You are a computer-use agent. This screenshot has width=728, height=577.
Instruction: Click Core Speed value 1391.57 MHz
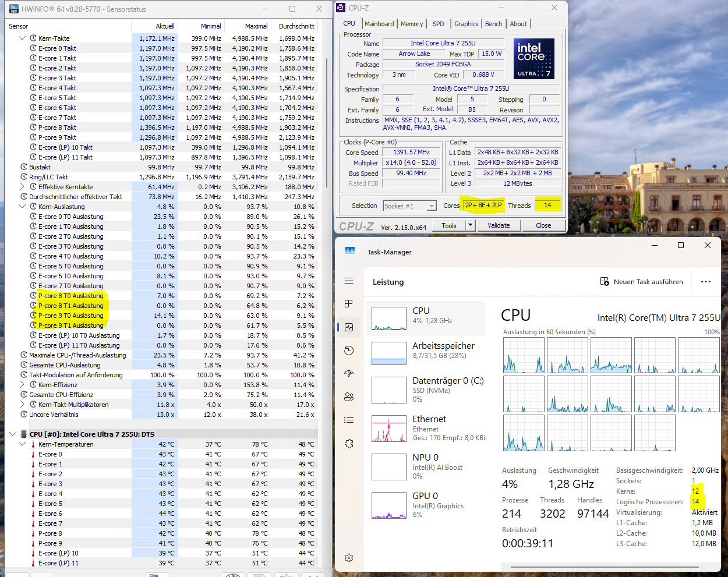pyautogui.click(x=411, y=152)
